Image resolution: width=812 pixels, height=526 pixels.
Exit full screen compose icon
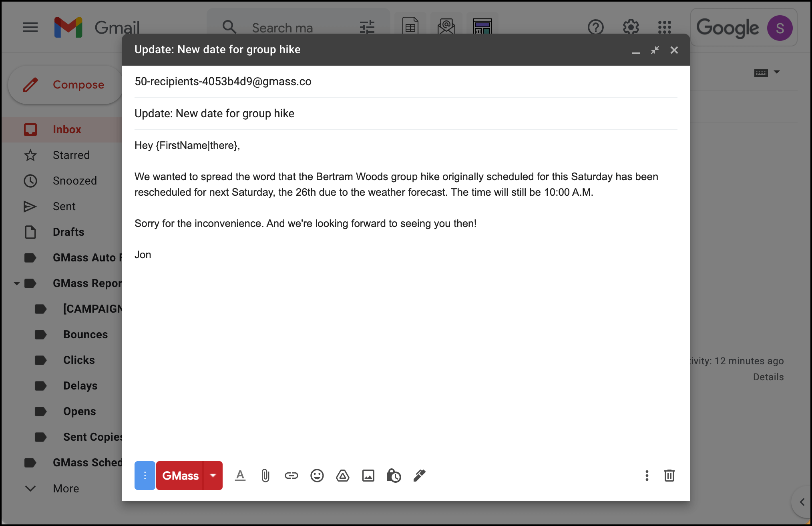point(655,50)
